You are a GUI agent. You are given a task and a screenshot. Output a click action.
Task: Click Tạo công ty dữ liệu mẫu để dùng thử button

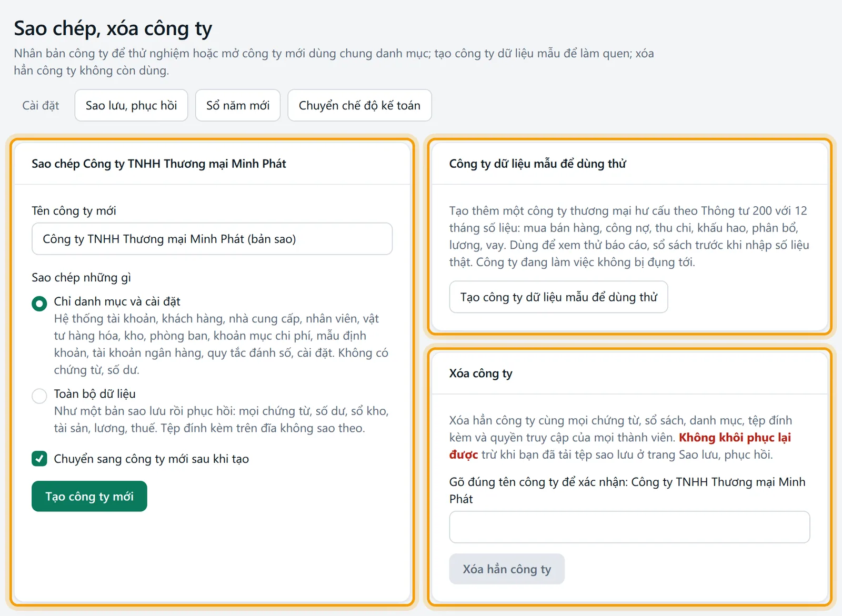pos(558,297)
